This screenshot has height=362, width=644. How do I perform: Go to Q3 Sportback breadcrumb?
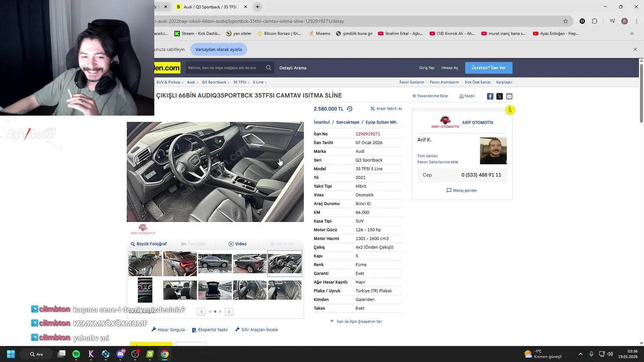(214, 82)
